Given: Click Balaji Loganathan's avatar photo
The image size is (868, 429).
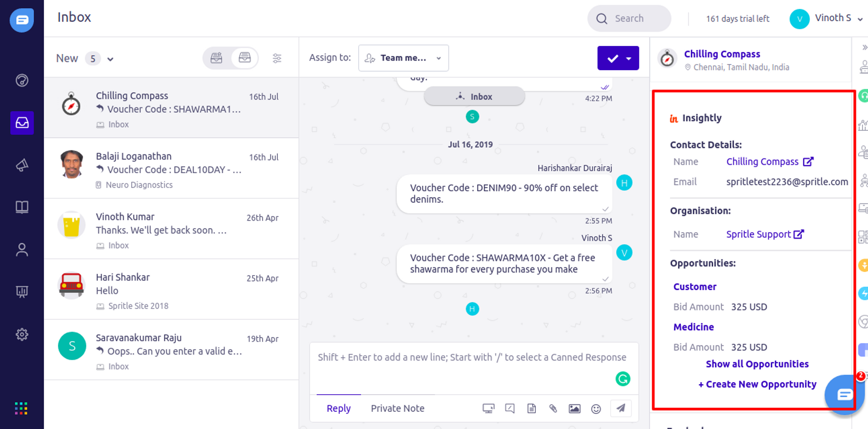Looking at the screenshot, I should pyautogui.click(x=72, y=165).
